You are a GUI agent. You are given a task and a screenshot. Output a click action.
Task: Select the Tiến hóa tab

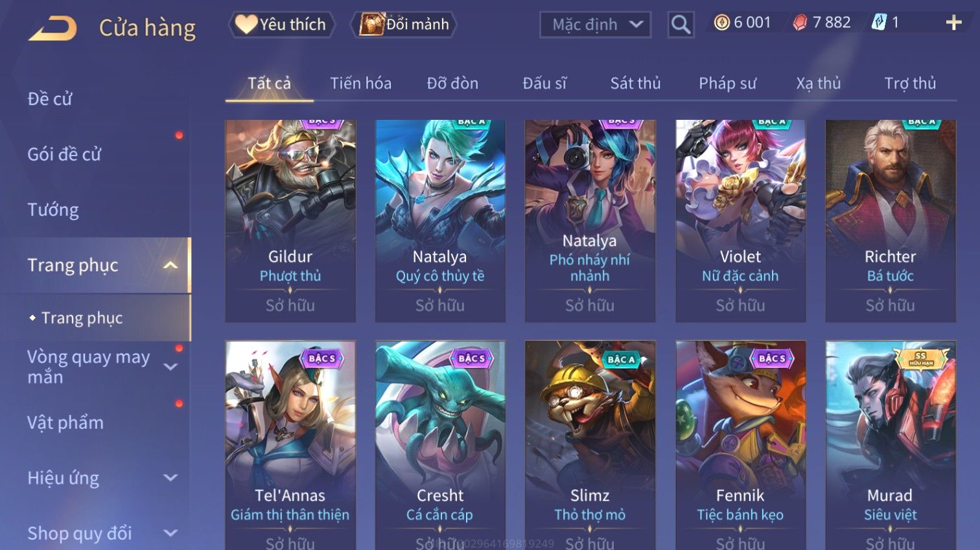(360, 83)
